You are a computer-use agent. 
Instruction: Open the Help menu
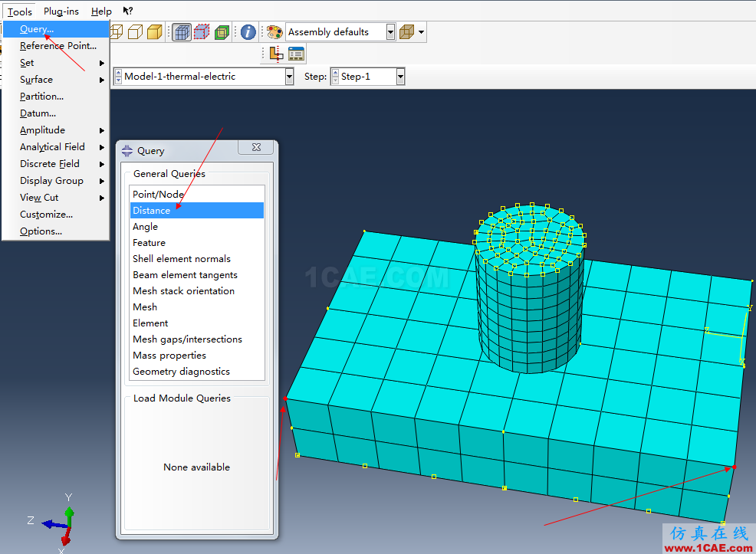click(101, 11)
